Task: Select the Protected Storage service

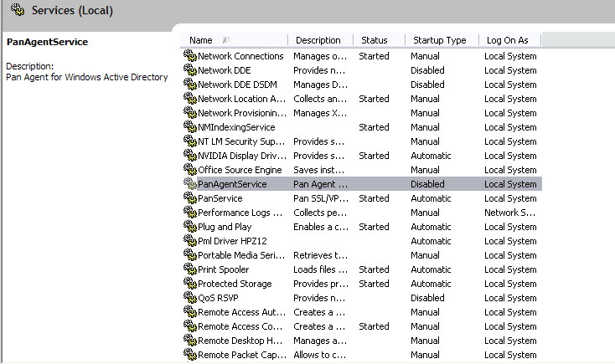Action: 235,284
